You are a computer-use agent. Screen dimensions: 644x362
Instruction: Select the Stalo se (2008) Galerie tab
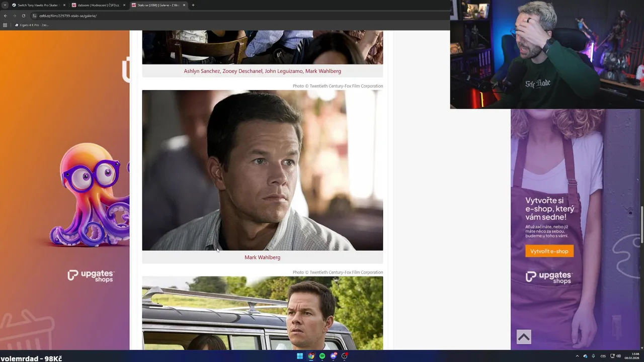(x=158, y=5)
